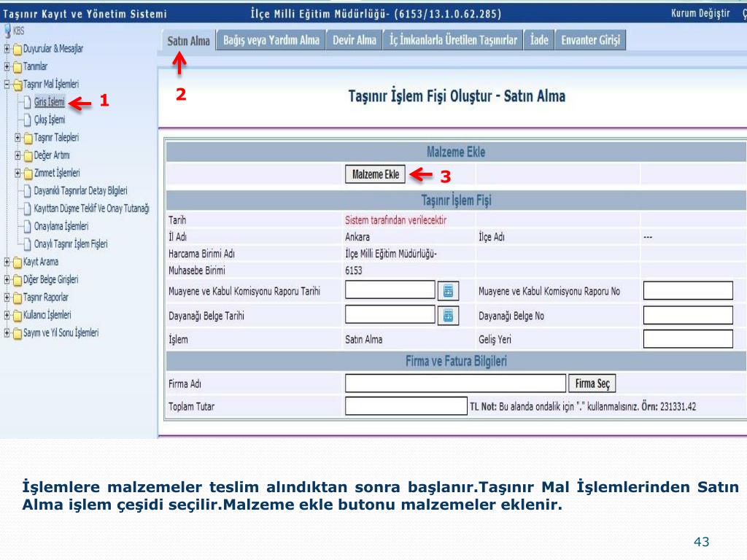Focus the Geliş Yeri input field

click(x=688, y=339)
